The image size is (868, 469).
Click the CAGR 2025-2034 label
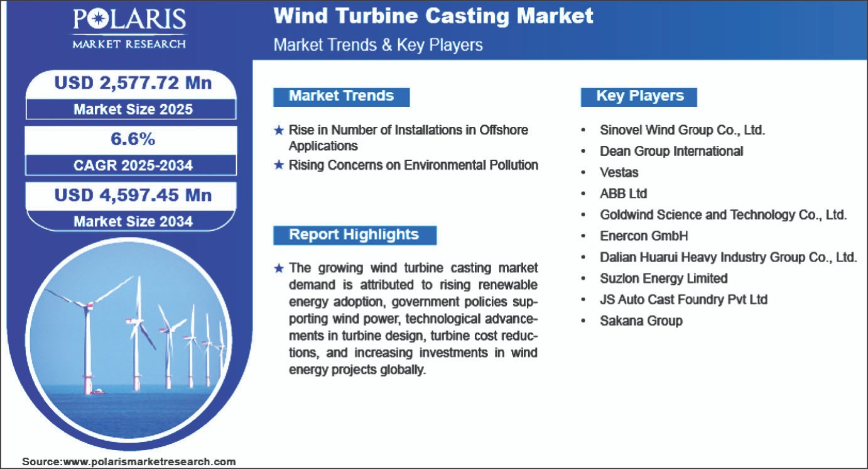pyautogui.click(x=133, y=165)
